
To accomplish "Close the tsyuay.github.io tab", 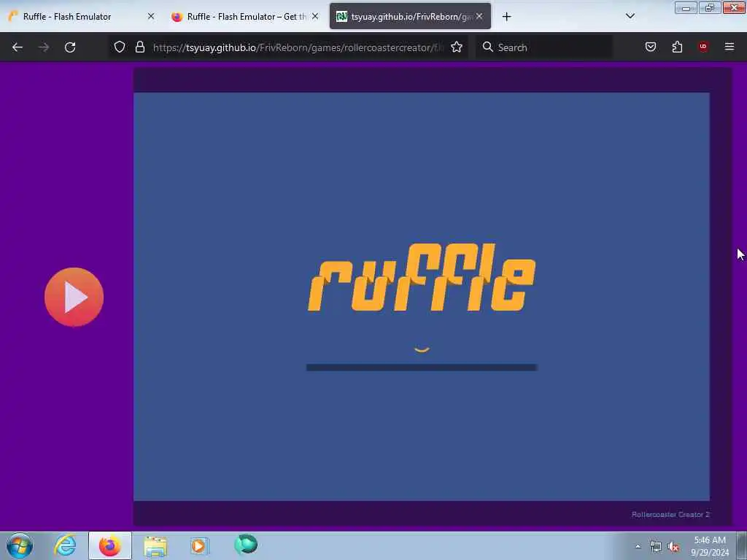I will pos(479,16).
